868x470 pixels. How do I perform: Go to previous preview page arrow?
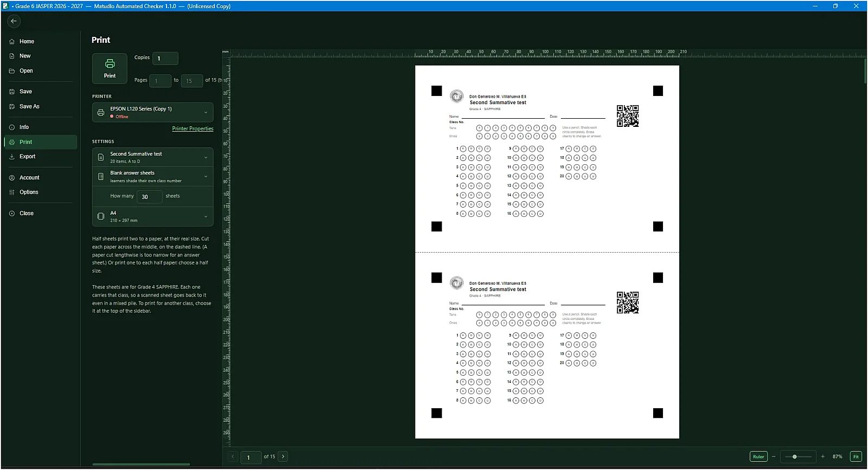233,456
